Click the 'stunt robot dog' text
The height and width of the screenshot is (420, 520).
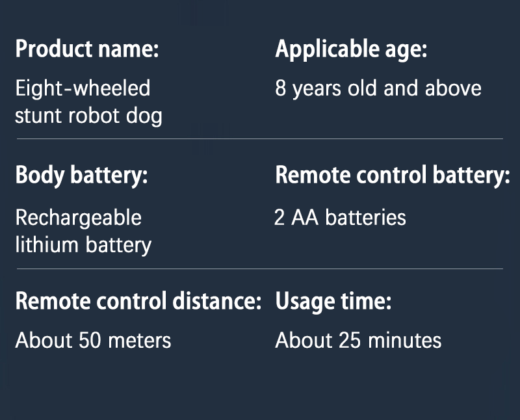(x=88, y=116)
